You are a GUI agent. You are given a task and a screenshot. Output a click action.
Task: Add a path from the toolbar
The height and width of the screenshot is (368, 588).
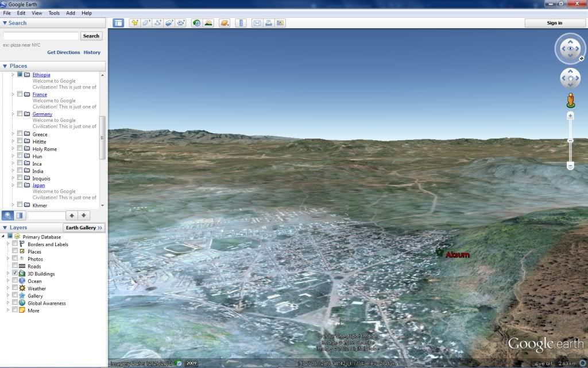[x=157, y=23]
